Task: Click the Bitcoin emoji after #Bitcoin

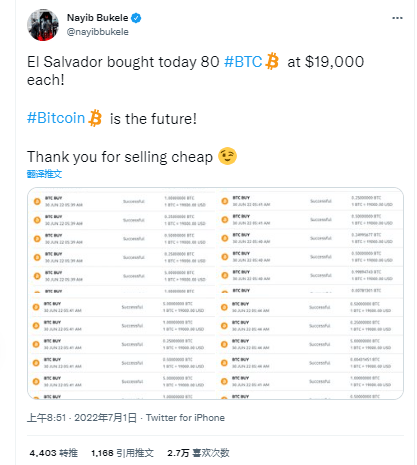Action: 95,118
